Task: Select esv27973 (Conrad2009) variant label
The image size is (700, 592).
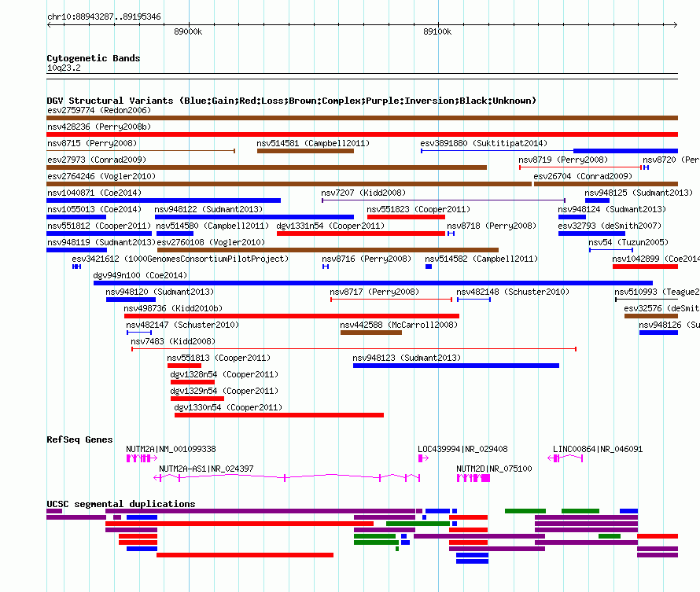Action: [x=97, y=160]
